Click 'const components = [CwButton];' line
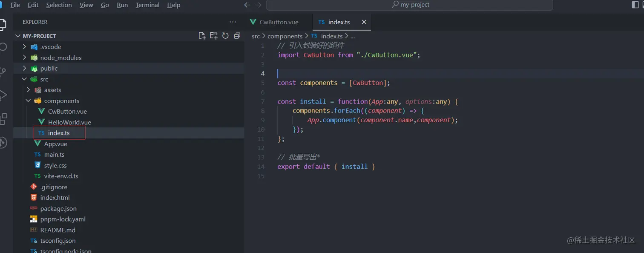Image resolution: width=644 pixels, height=253 pixels. coord(333,83)
